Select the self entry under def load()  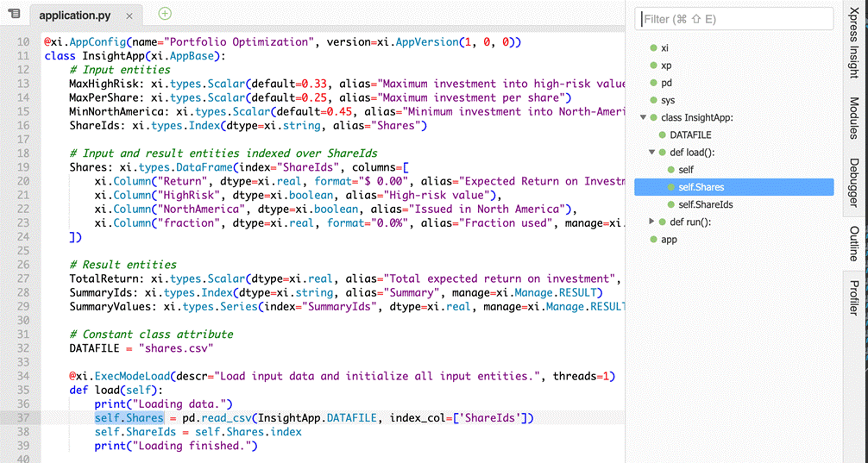[x=685, y=170]
